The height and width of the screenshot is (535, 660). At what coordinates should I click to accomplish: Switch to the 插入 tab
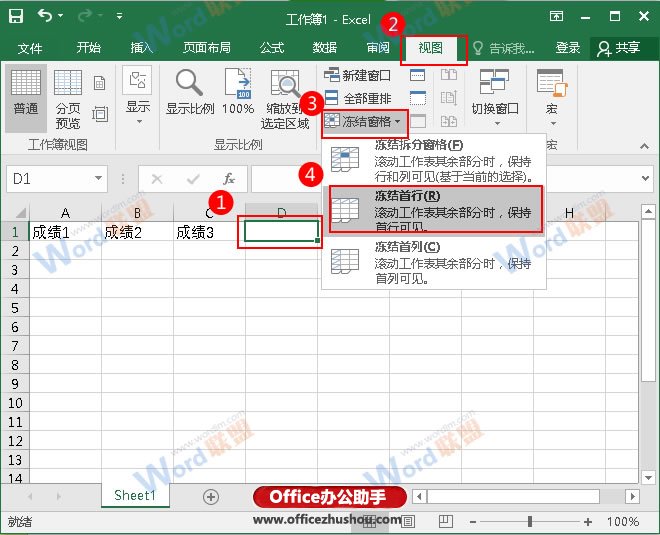click(x=142, y=48)
